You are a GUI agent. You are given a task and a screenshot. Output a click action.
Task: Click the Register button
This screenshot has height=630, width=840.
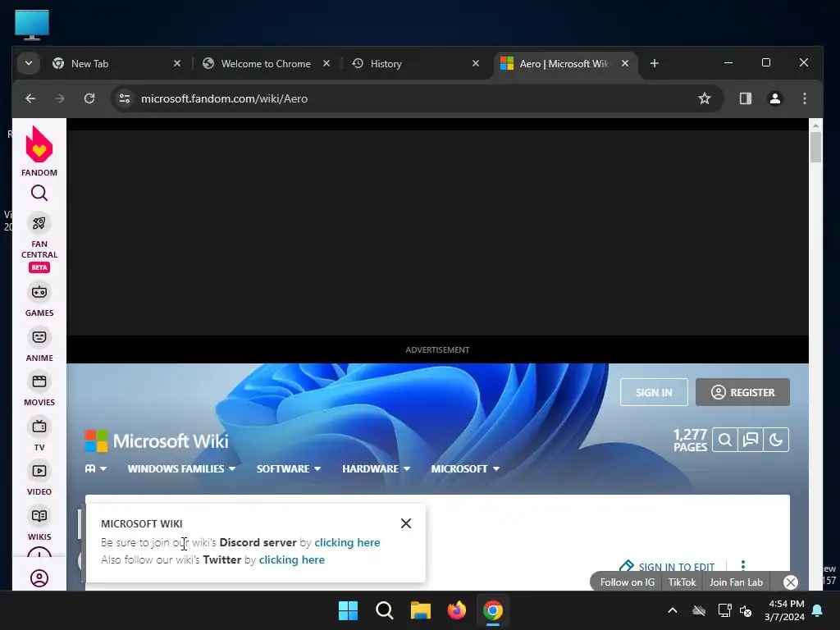742,392
